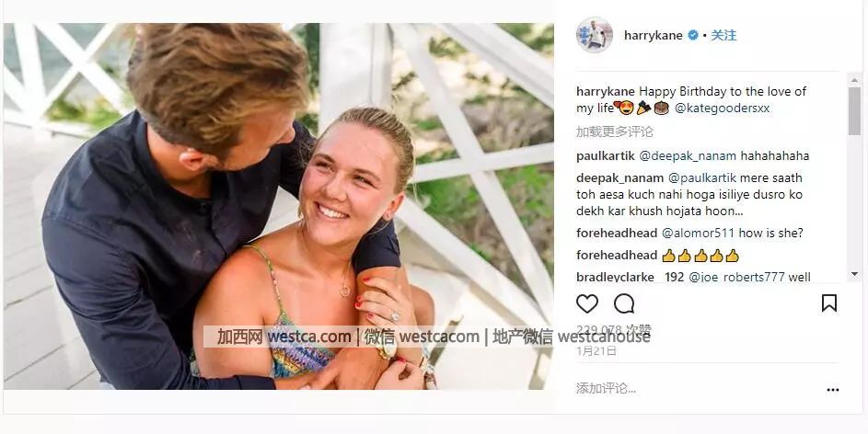The height and width of the screenshot is (434, 868).
Task: Save post with the bookmark icon
Action: 828,303
